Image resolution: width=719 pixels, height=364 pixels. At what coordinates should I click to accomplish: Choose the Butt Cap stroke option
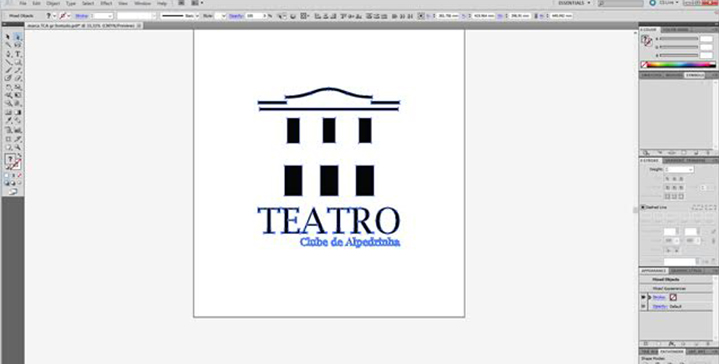(x=668, y=179)
